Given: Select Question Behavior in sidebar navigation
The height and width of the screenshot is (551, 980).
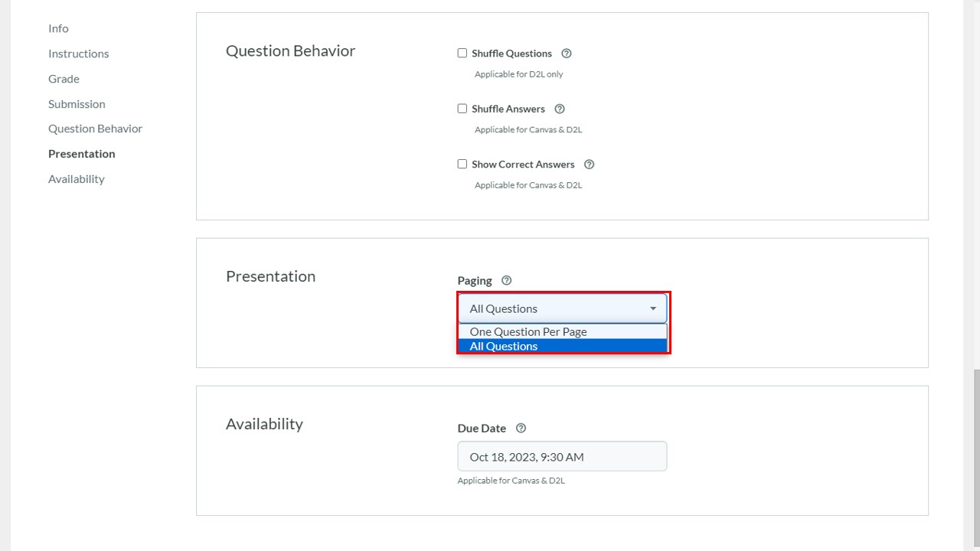Looking at the screenshot, I should click(95, 129).
